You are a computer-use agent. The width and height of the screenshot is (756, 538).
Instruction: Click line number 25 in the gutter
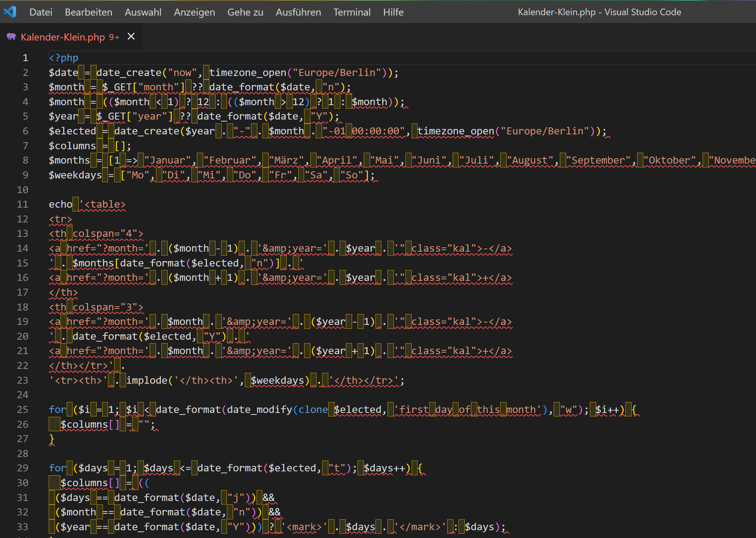[x=23, y=409]
